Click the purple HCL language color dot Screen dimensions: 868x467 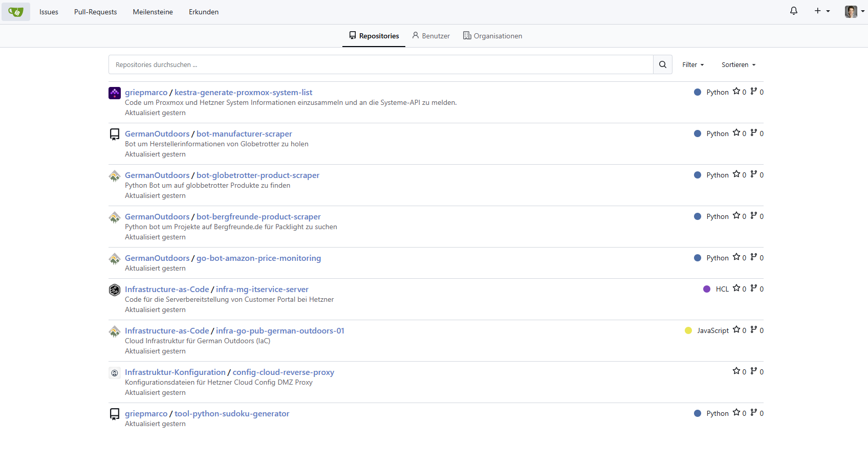click(x=707, y=289)
